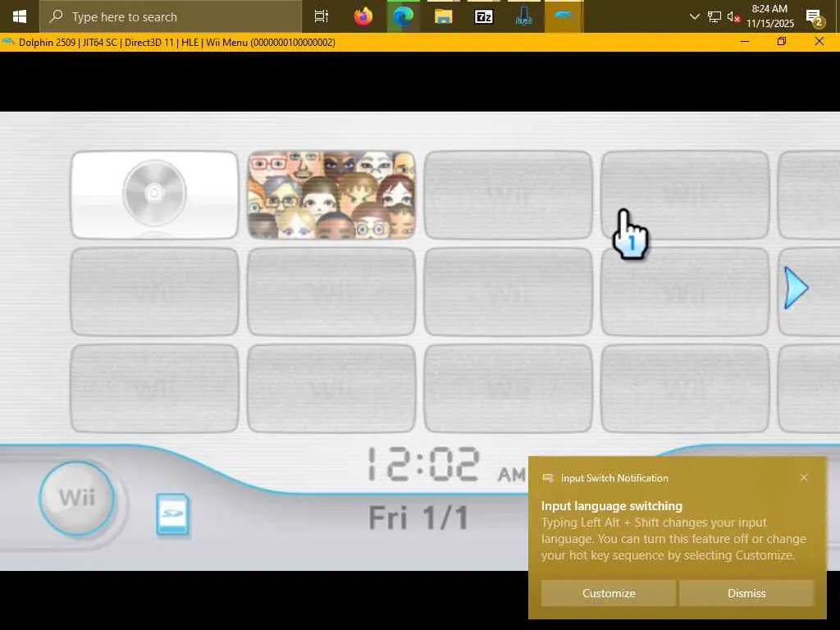Image resolution: width=840 pixels, height=630 pixels.
Task: Close the Dolphin Wii Menu window
Action: point(819,42)
